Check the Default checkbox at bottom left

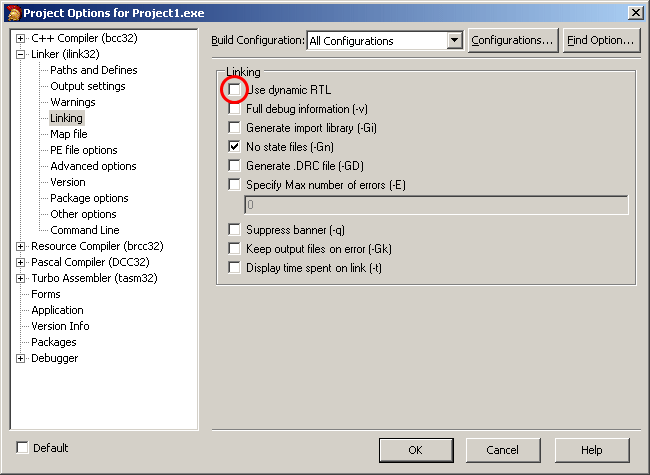point(22,448)
